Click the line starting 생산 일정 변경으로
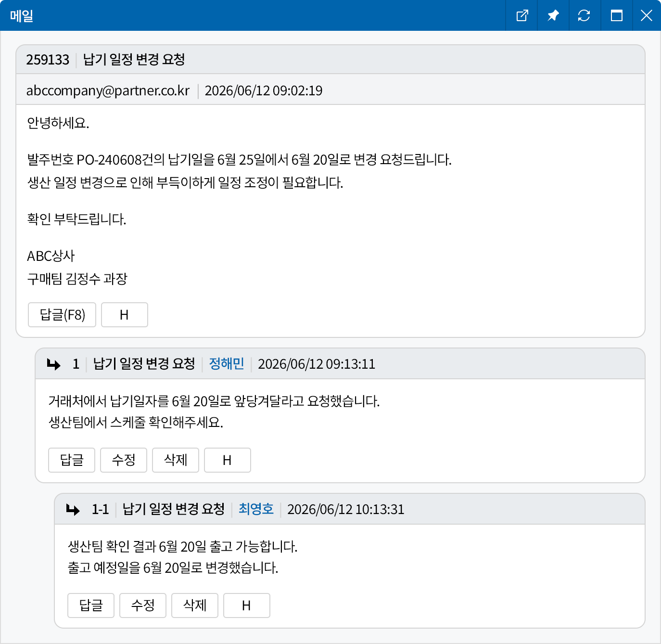This screenshot has height=644, width=661. tap(185, 183)
